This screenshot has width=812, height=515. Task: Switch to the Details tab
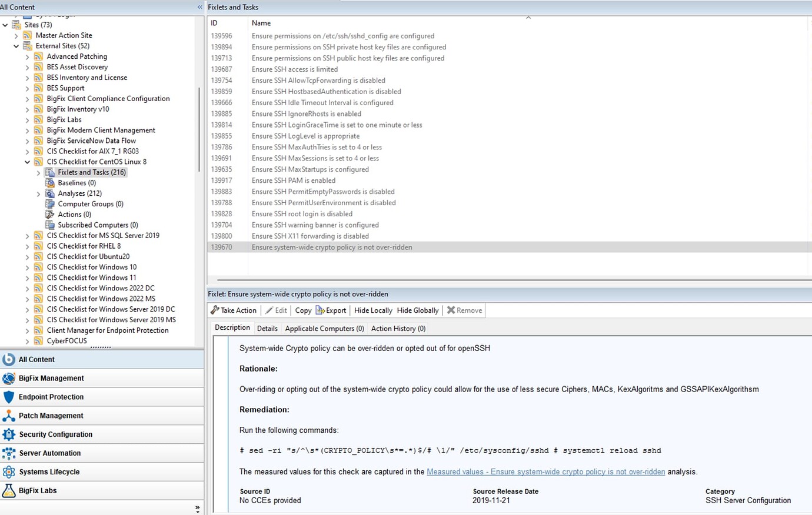pyautogui.click(x=267, y=329)
